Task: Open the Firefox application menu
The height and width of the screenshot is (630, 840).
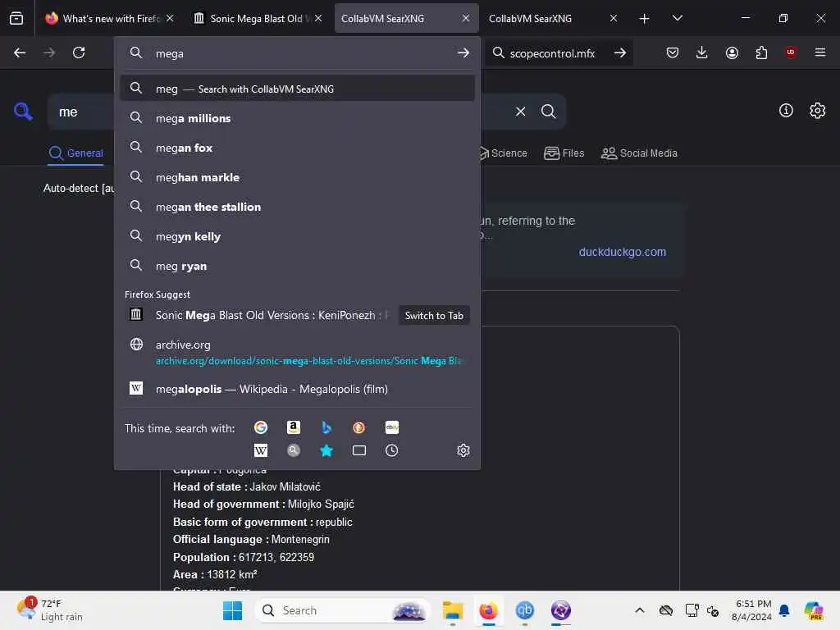Action: click(x=819, y=52)
